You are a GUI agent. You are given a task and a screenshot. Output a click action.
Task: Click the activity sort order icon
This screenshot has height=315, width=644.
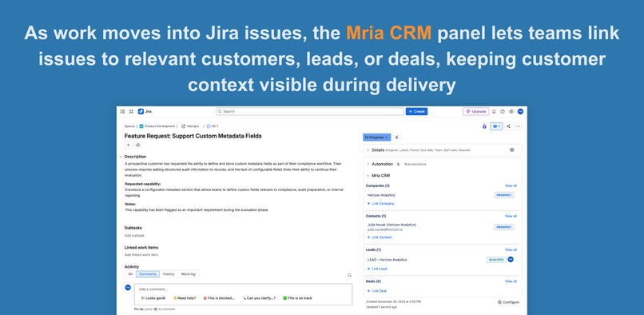tap(349, 275)
